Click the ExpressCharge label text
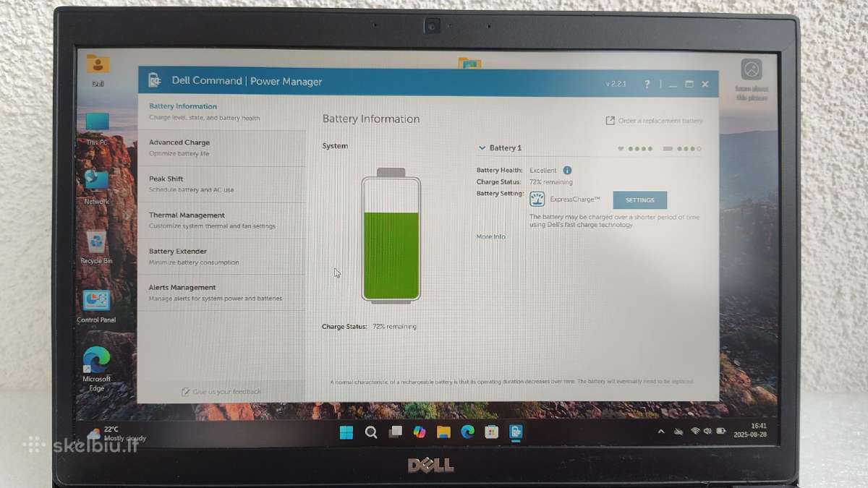This screenshot has height=488, width=868. coord(575,199)
